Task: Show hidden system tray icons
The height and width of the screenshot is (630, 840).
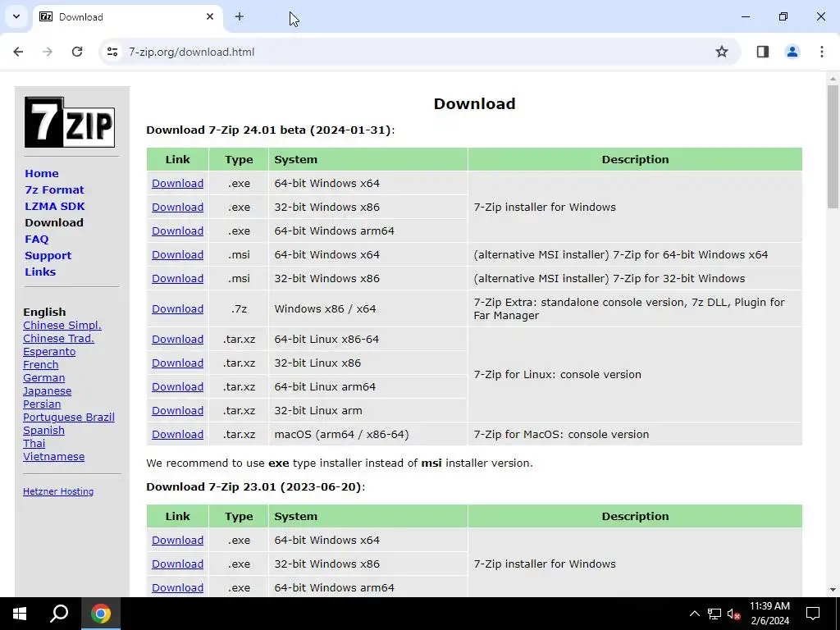Action: (694, 614)
